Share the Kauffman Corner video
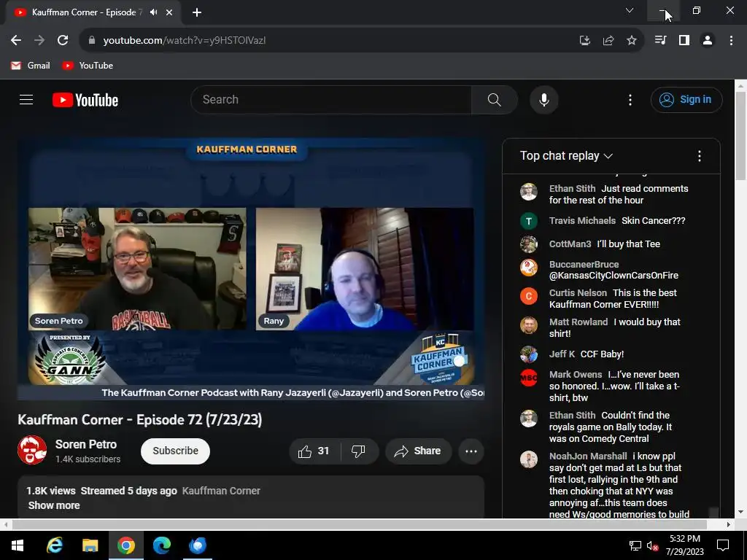This screenshot has width=747, height=560. click(418, 451)
